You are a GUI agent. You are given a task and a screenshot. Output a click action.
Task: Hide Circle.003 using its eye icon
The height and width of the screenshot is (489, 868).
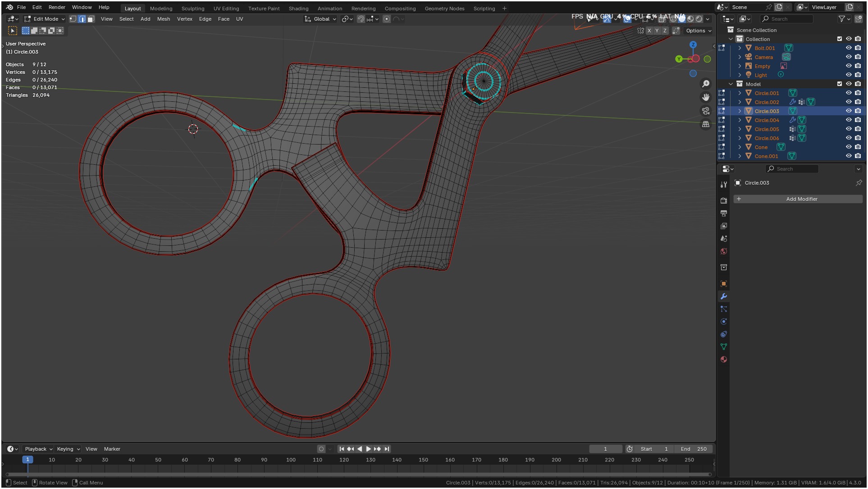point(849,111)
